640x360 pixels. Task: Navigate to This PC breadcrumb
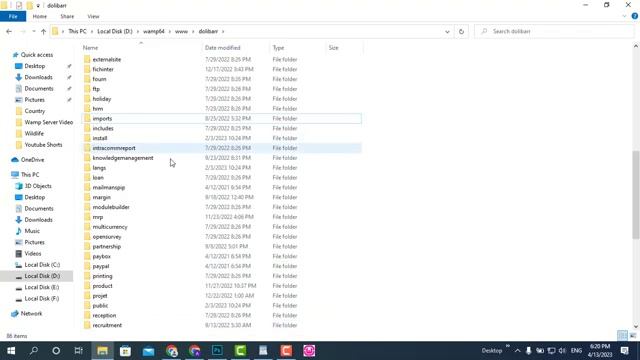click(x=77, y=31)
